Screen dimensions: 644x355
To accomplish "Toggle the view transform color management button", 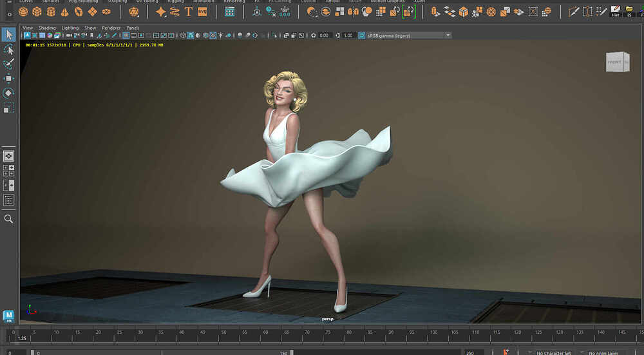I will click(x=361, y=35).
